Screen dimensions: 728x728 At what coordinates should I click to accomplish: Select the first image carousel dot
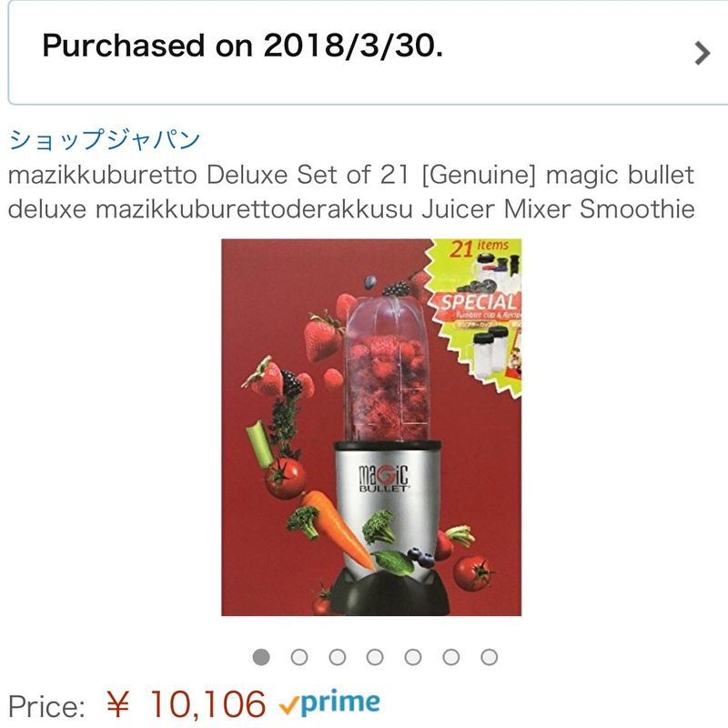tap(261, 657)
